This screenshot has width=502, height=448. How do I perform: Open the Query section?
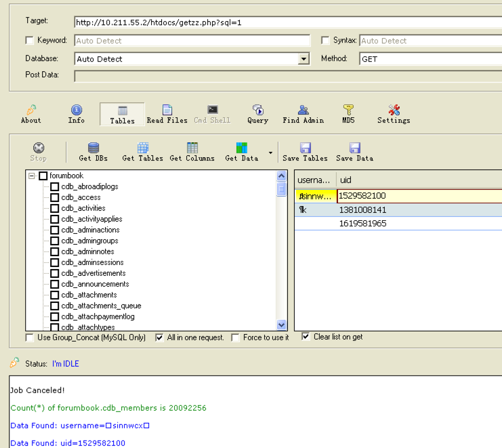pyautogui.click(x=257, y=114)
